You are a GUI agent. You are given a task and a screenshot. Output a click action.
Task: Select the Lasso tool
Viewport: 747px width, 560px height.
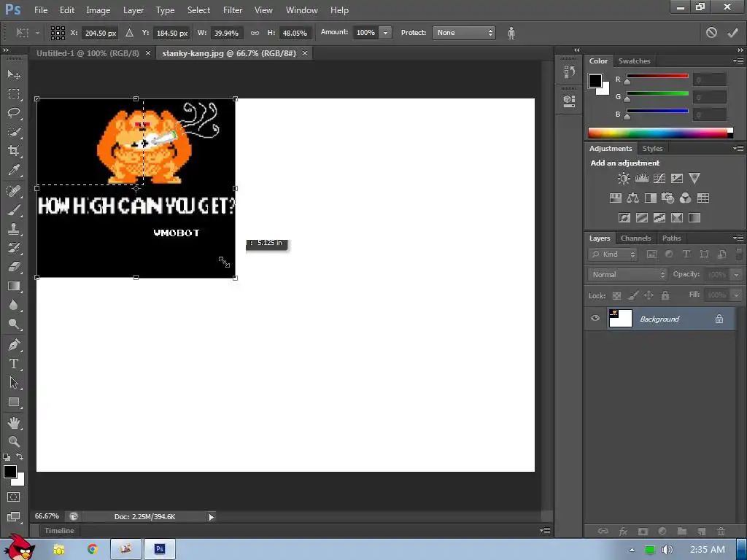tap(14, 113)
